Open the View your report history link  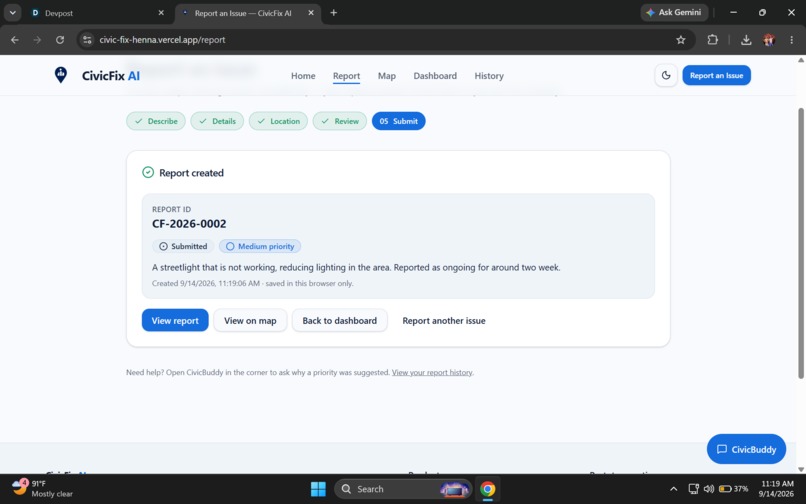[432, 372]
